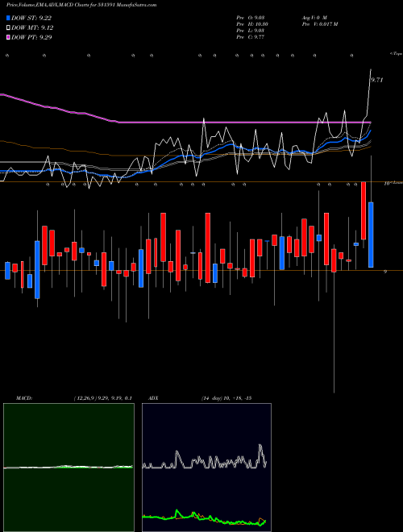Click the last blue candlestick on the chart

click(371, 235)
